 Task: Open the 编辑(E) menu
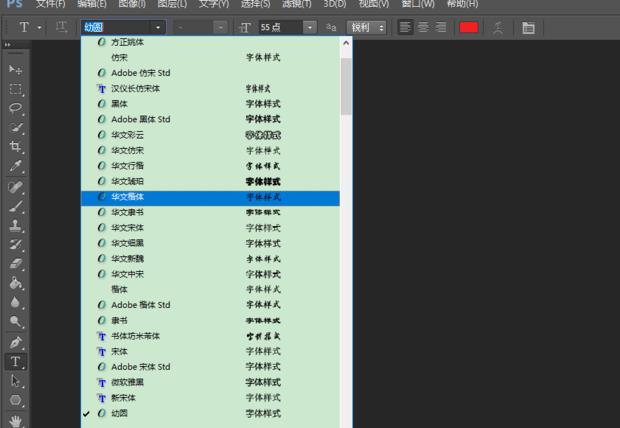92,4
